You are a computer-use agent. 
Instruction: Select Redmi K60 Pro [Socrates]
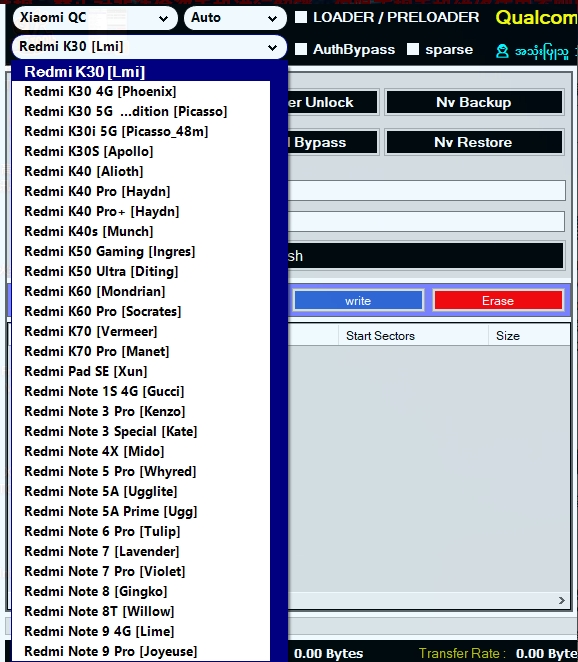click(x=141, y=312)
